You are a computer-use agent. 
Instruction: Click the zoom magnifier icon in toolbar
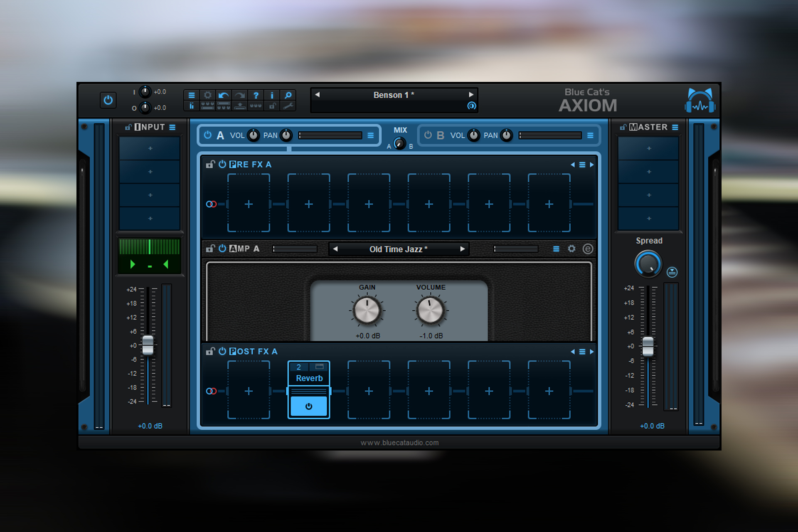click(288, 95)
